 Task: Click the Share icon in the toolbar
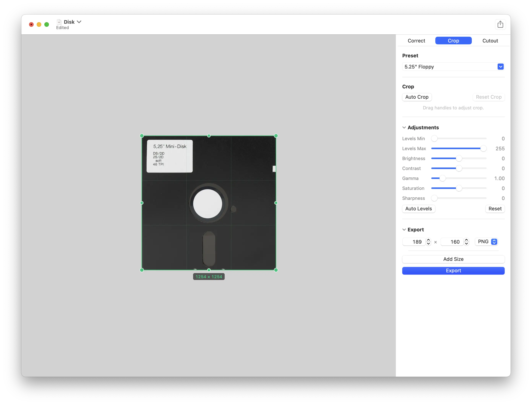point(501,24)
